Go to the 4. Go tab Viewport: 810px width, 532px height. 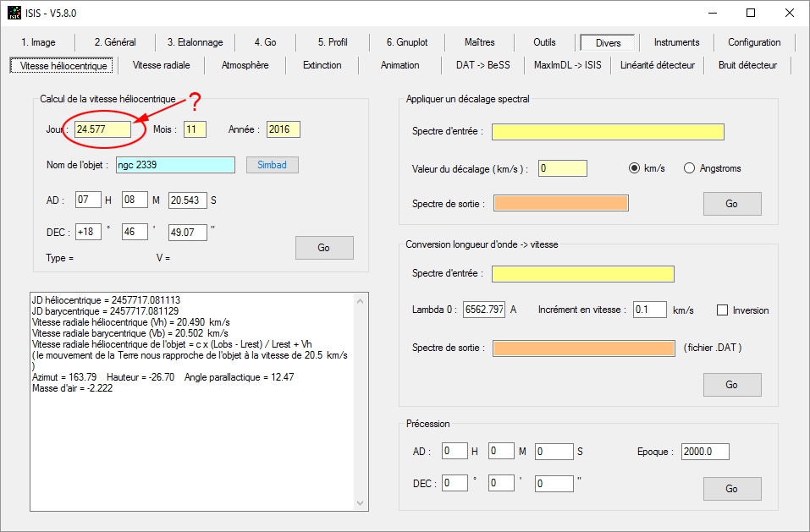click(x=265, y=42)
